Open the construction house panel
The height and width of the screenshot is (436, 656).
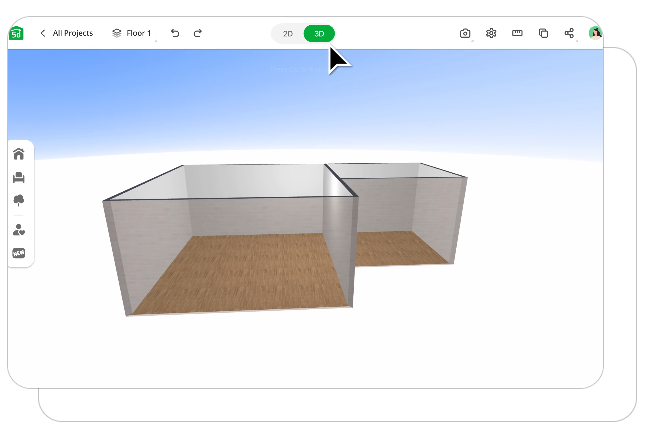[19, 154]
